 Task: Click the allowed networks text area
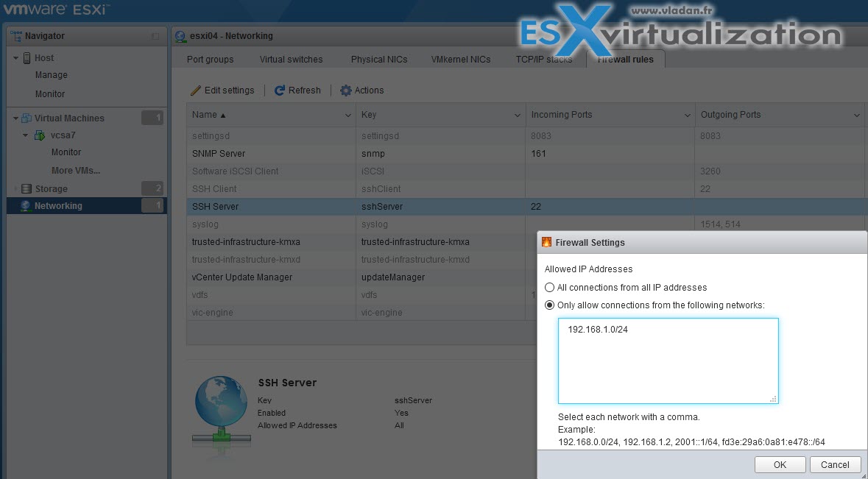pos(667,361)
